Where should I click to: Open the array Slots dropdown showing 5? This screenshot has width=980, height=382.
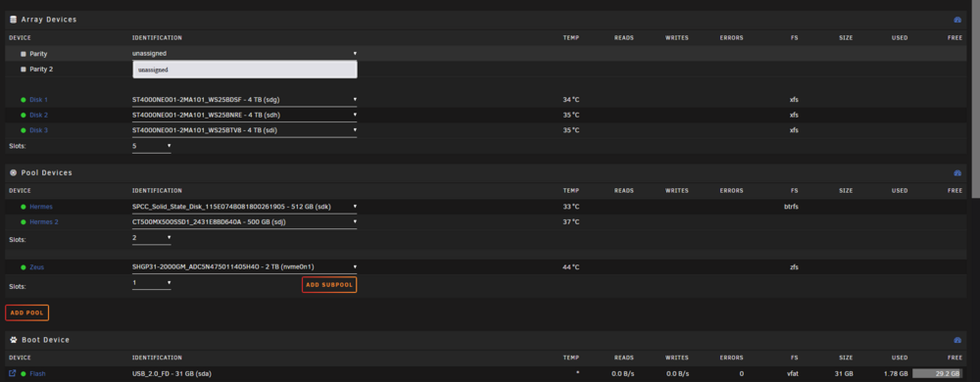coord(151,146)
